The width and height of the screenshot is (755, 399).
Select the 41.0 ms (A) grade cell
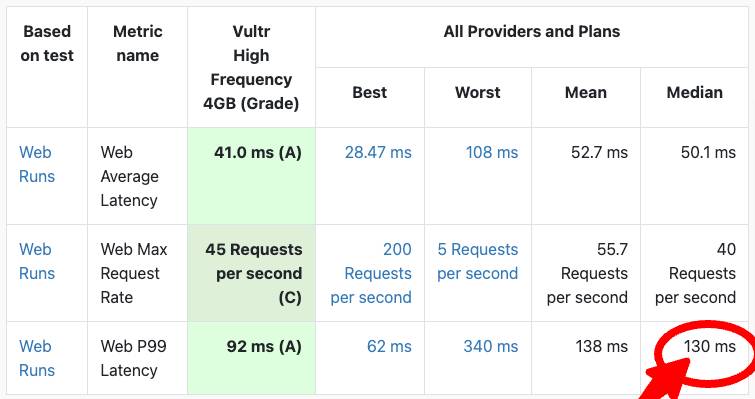click(x=251, y=176)
